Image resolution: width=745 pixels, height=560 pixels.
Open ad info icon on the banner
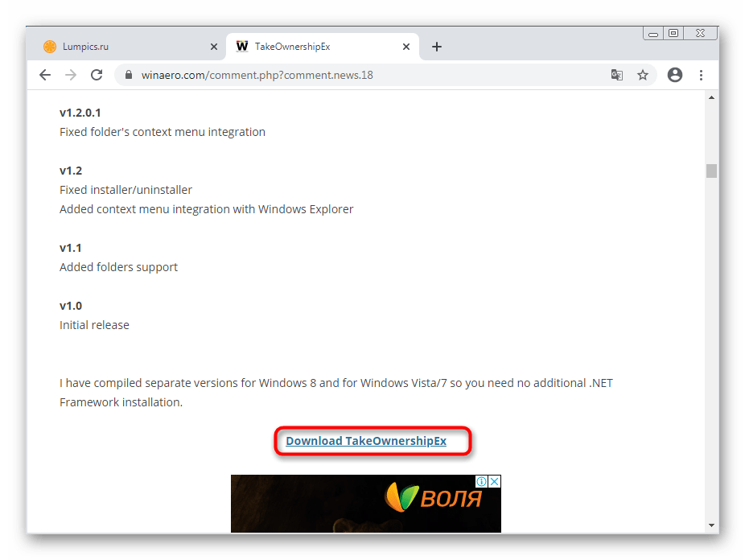pos(481,481)
